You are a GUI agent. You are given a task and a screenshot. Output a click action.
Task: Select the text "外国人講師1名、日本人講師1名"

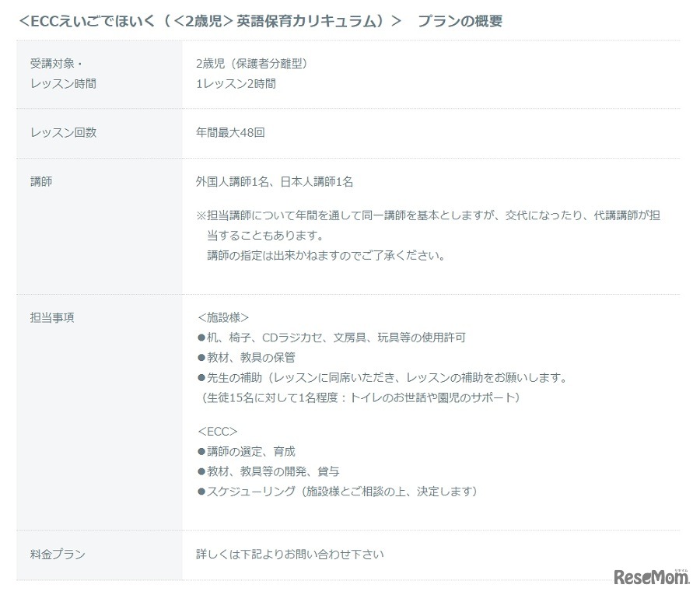pyautogui.click(x=275, y=182)
